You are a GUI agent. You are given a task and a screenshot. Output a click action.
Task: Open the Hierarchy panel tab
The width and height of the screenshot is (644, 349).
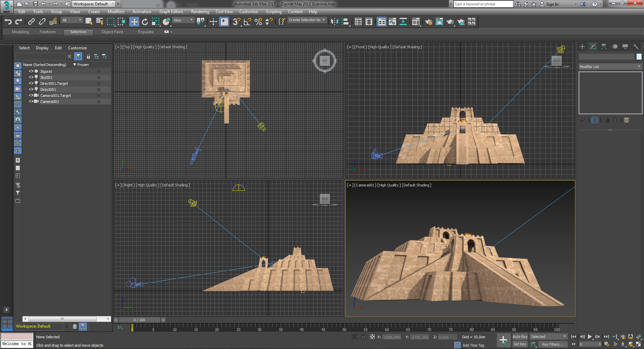tap(604, 47)
